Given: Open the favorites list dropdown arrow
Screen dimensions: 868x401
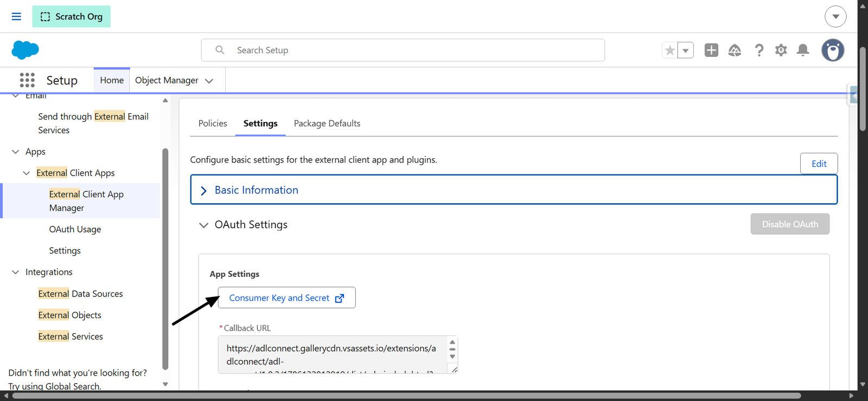Looking at the screenshot, I should [686, 50].
